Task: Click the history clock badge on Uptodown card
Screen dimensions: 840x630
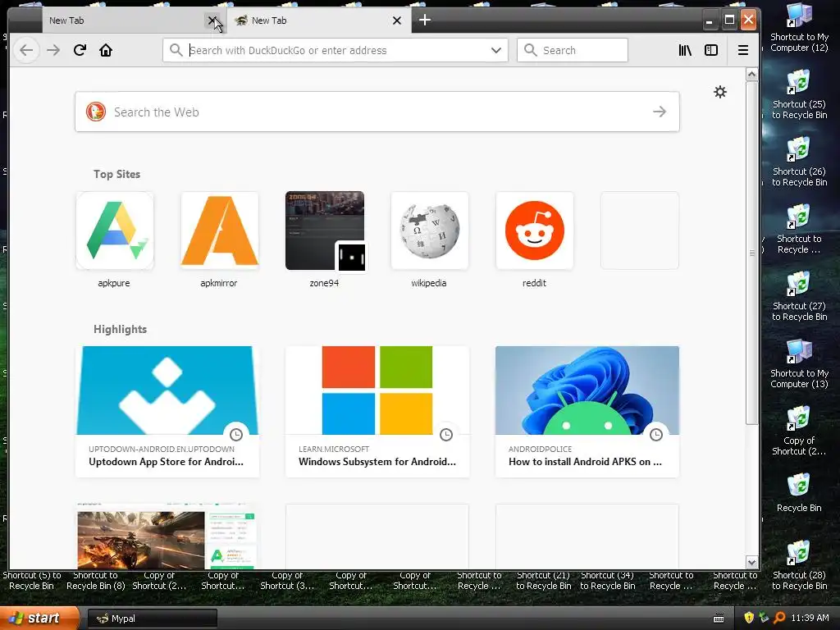Action: coord(236,435)
